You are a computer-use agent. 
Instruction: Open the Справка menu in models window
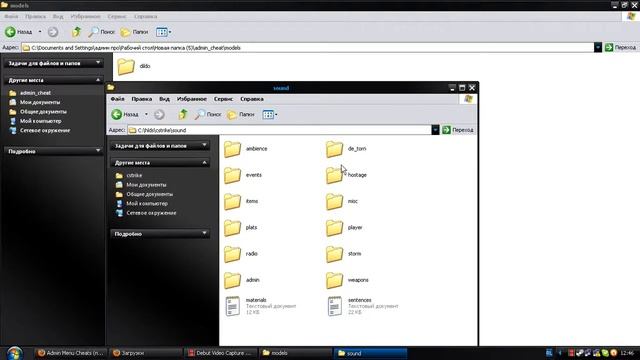click(145, 17)
